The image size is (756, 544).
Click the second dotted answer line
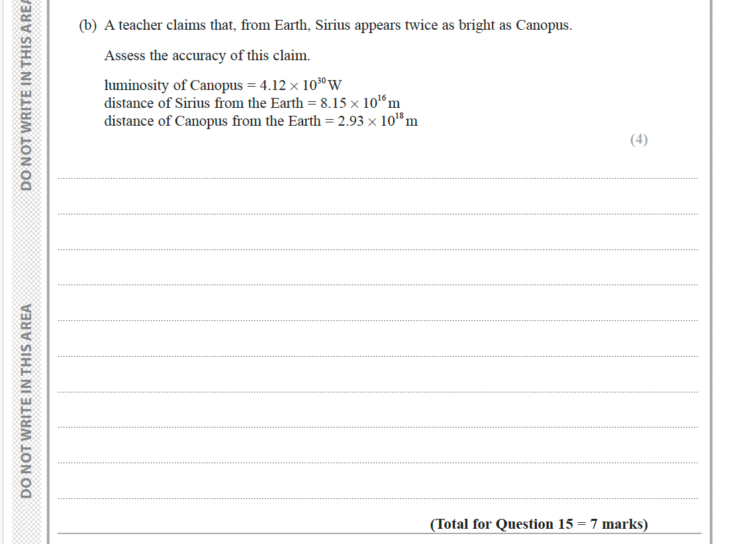(377, 214)
